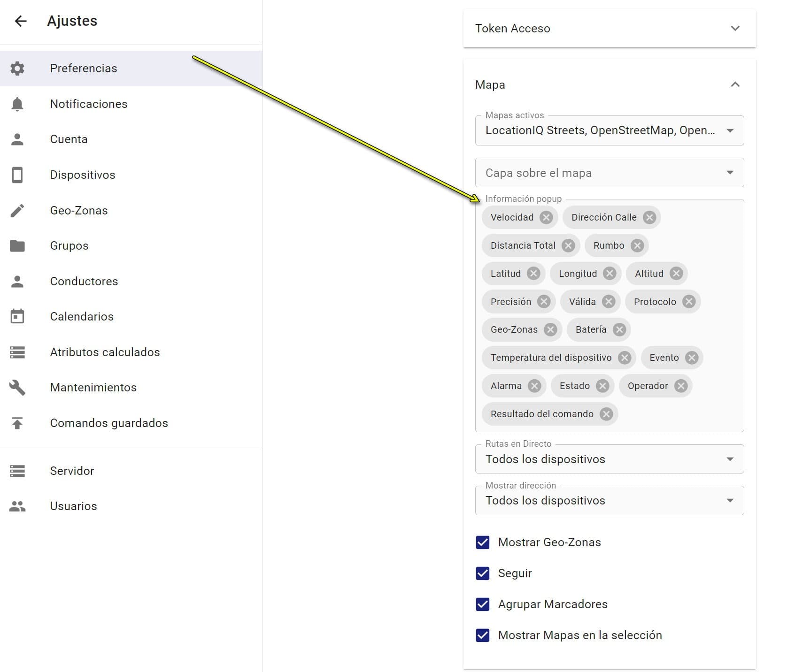Remove the Altitud chip
795x672 pixels.
[x=676, y=274]
